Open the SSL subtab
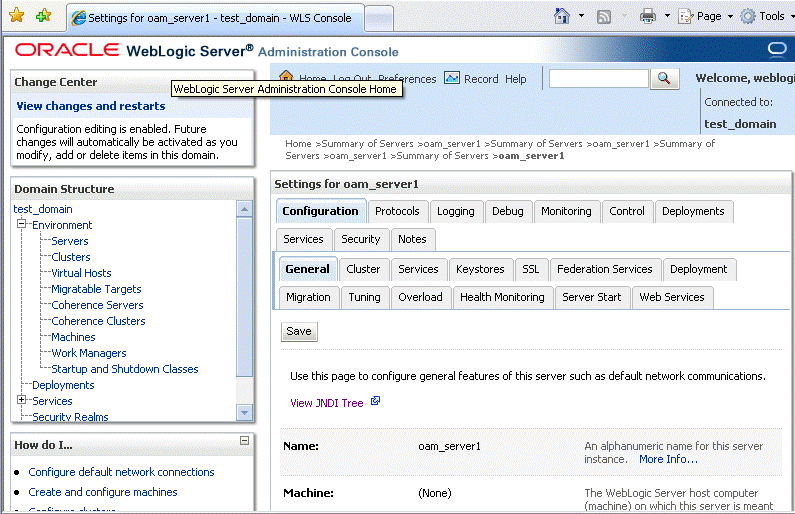 (531, 269)
